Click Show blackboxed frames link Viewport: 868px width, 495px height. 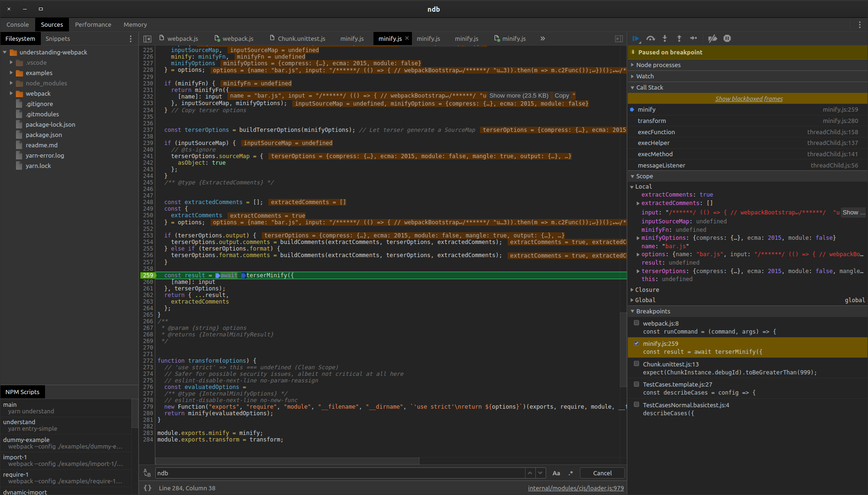coord(748,99)
